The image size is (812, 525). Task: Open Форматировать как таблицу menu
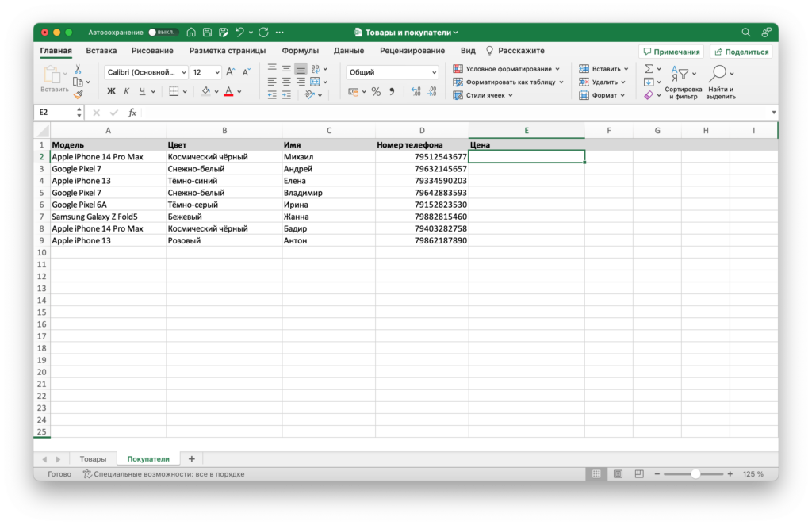pos(508,82)
